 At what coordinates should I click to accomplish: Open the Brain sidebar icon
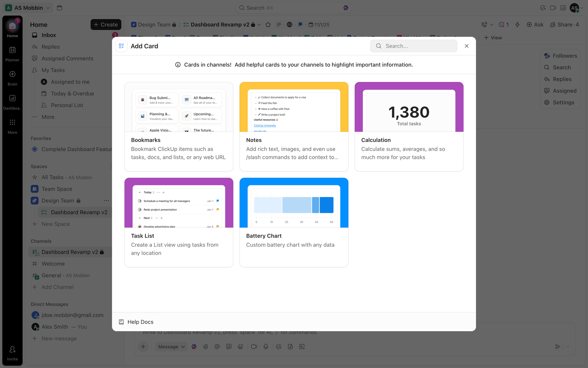click(x=12, y=78)
